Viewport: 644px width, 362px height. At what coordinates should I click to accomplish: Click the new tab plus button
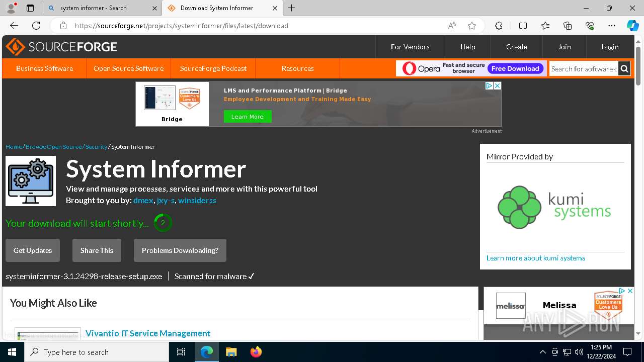292,8
